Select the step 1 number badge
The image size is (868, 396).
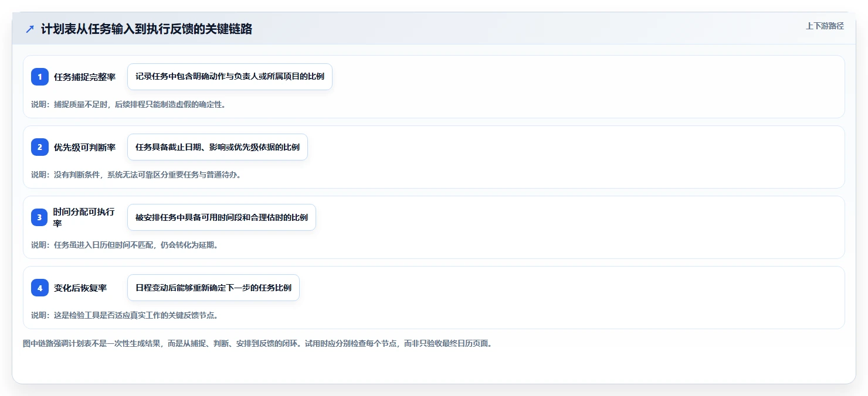coord(40,77)
